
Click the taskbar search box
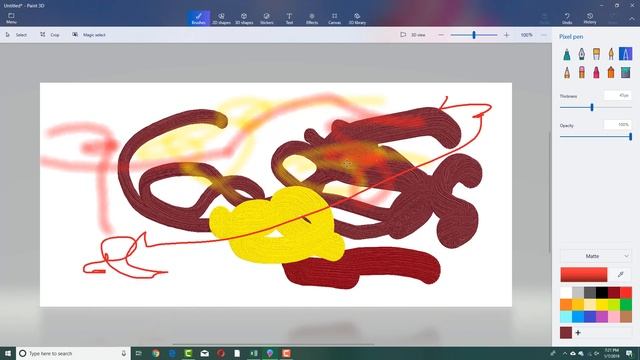pyautogui.click(x=73, y=353)
